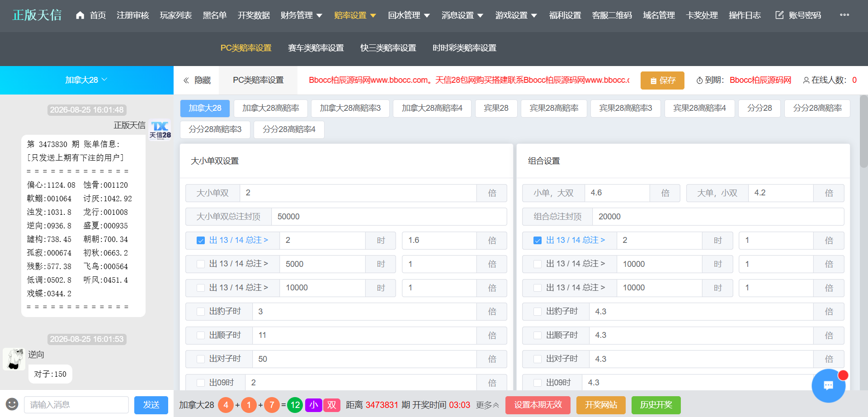Check 出顺子时 box in 组合设置

538,336
